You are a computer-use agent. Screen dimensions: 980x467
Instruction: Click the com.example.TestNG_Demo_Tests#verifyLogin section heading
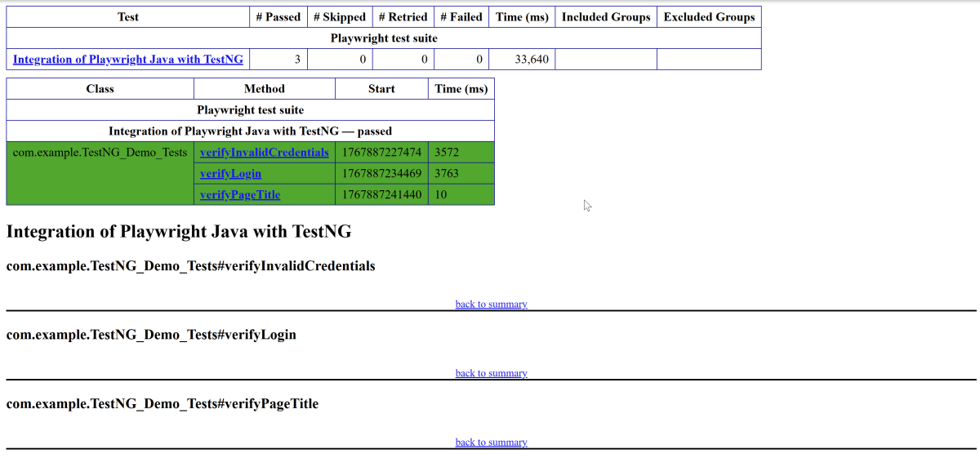(151, 336)
